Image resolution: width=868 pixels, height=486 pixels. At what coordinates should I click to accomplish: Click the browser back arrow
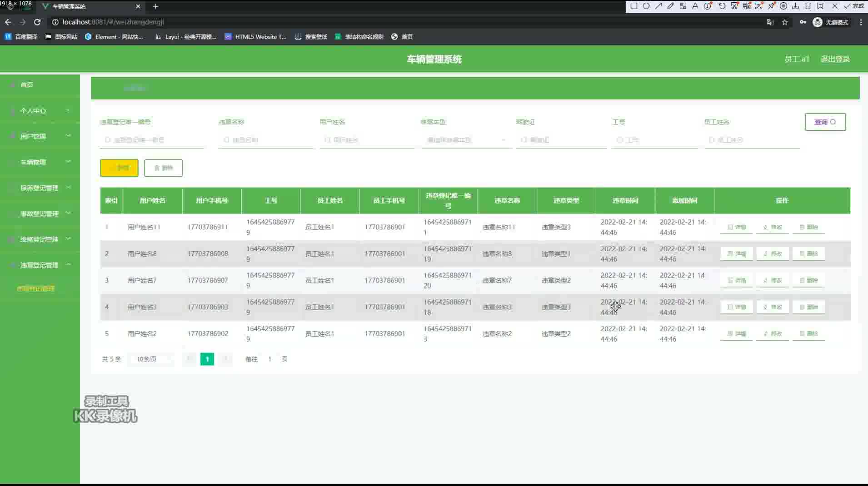tap(8, 22)
